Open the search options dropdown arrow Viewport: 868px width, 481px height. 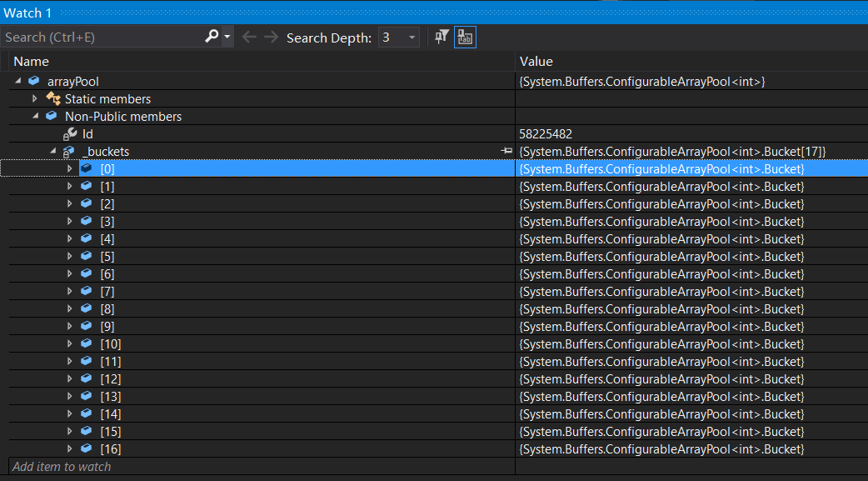pyautogui.click(x=227, y=38)
